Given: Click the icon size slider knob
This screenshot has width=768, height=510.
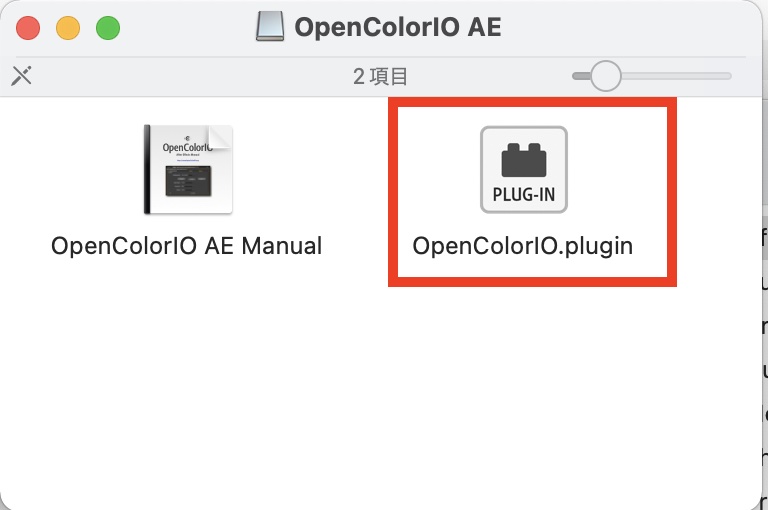Looking at the screenshot, I should pyautogui.click(x=605, y=76).
